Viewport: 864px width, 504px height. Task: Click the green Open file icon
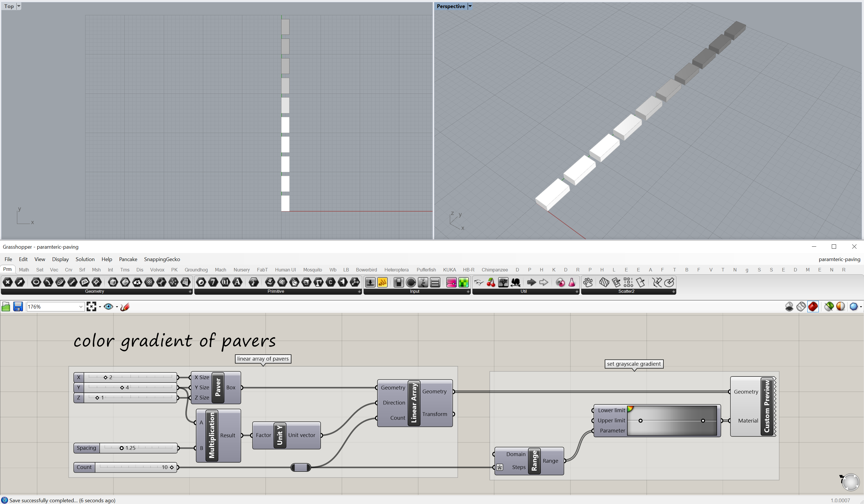pyautogui.click(x=6, y=307)
